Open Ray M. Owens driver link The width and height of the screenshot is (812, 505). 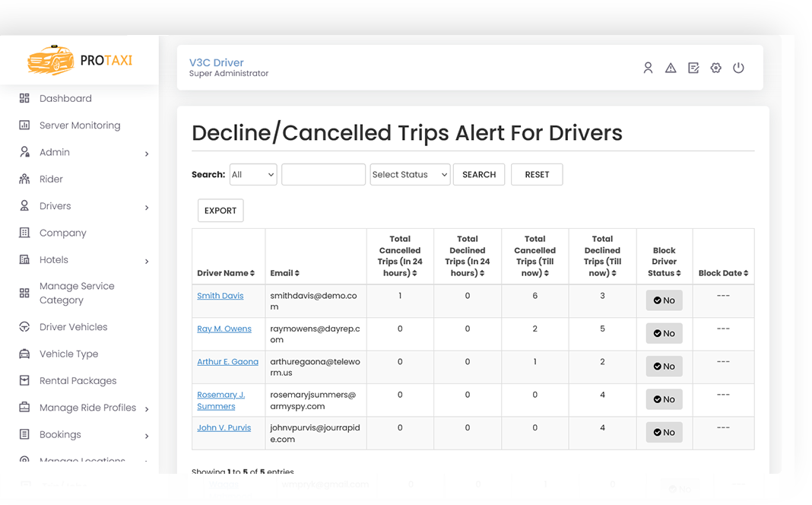coord(224,329)
